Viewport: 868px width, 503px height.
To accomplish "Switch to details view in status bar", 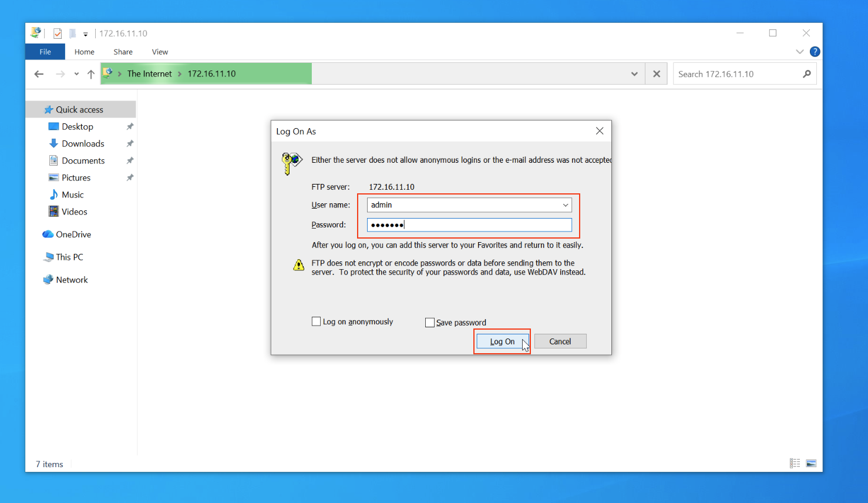I will [795, 464].
